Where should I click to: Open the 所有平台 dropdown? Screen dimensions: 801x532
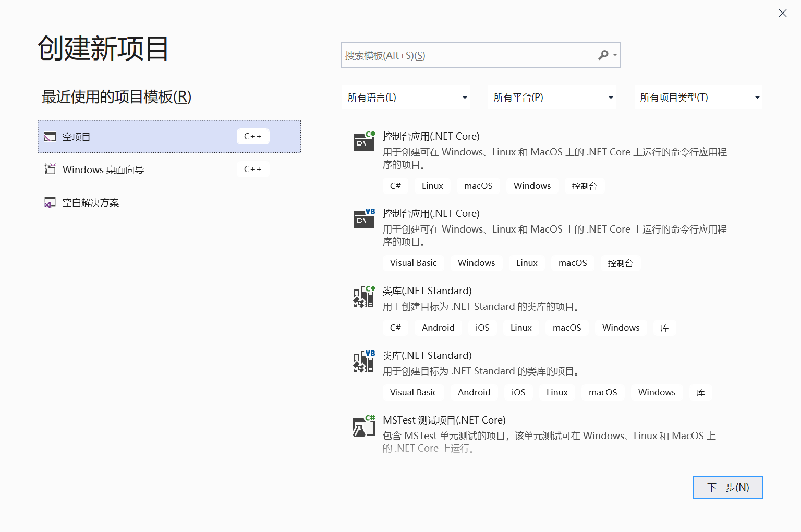coord(552,97)
